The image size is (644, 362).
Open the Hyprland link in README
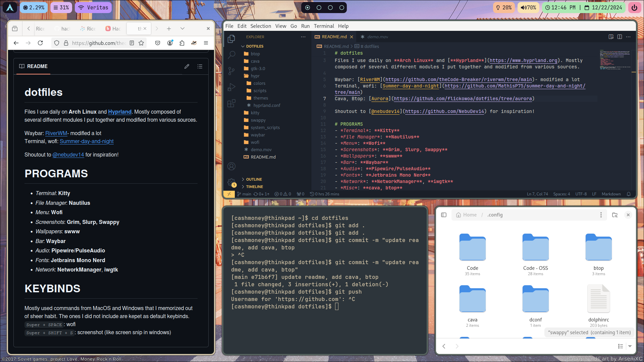119,112
